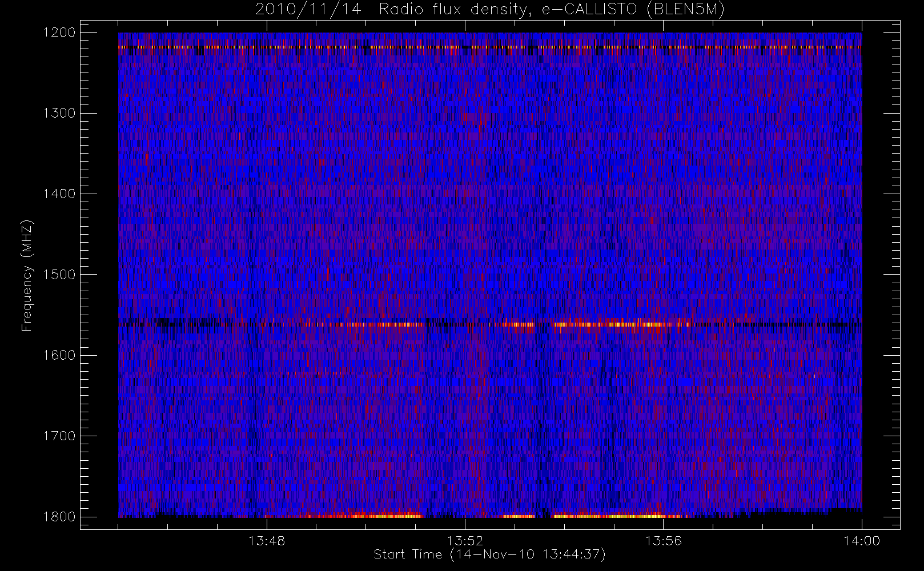The height and width of the screenshot is (571, 924).
Task: Click the 1800 frequency tick label
Action: pos(59,517)
